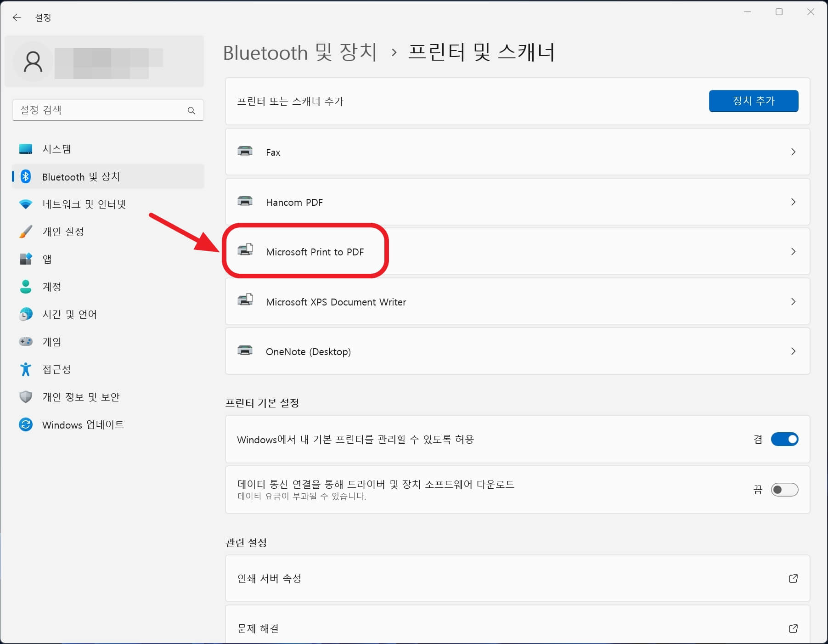Click the user account avatar icon
The width and height of the screenshot is (828, 644).
click(33, 62)
